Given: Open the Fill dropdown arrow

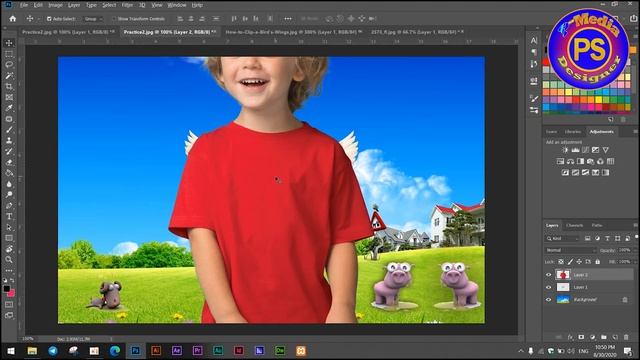Looking at the screenshot, I should click(x=634, y=262).
